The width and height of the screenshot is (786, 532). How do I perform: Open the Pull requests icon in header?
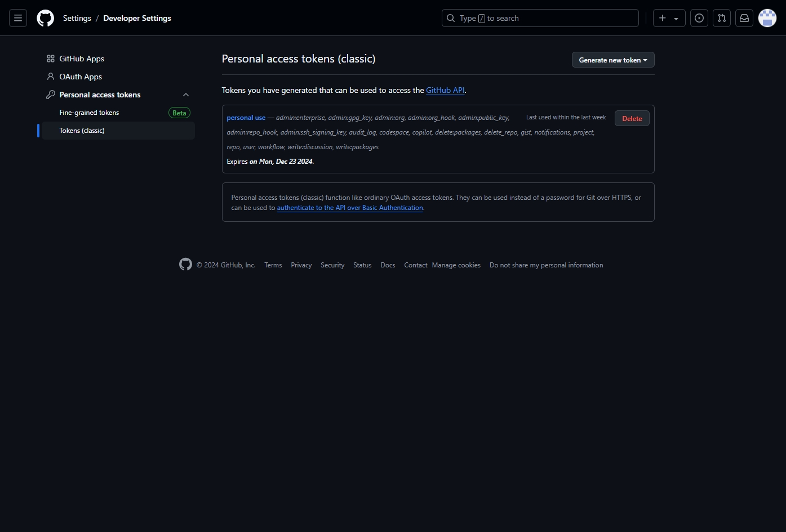[722, 18]
